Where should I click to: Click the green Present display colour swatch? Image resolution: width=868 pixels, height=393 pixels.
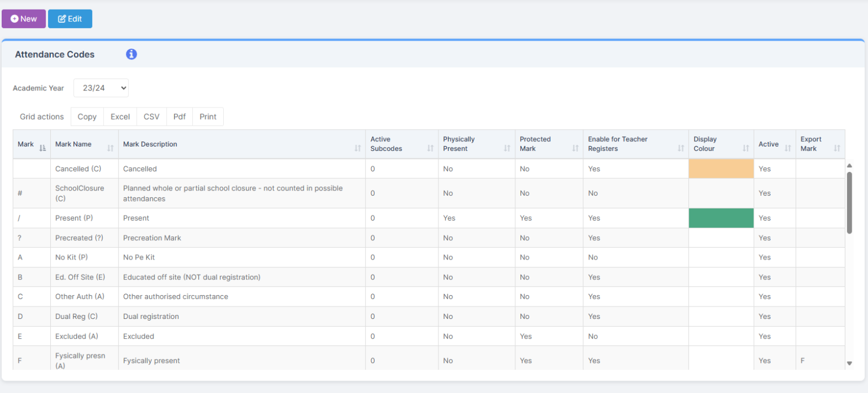(721, 218)
